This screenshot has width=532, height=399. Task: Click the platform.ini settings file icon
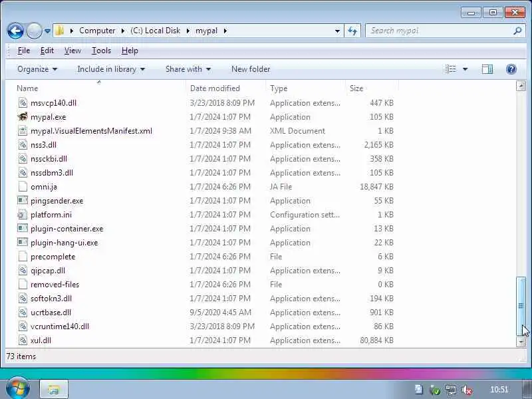click(23, 214)
